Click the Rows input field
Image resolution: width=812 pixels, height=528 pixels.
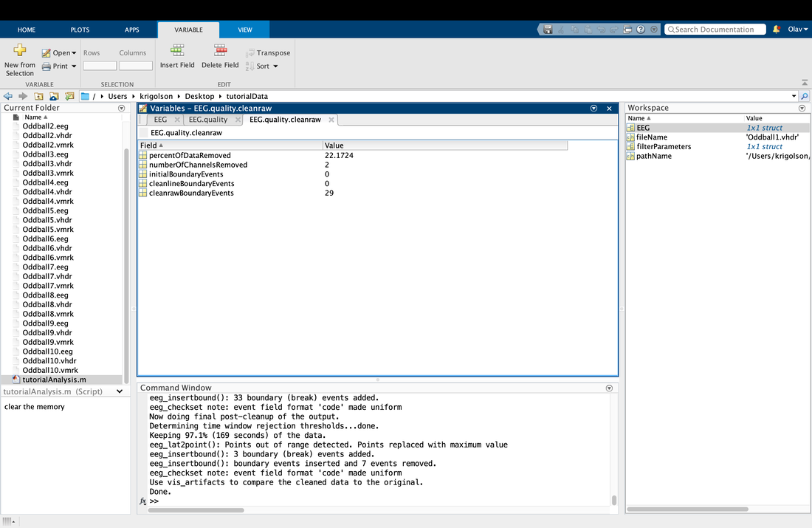point(100,66)
